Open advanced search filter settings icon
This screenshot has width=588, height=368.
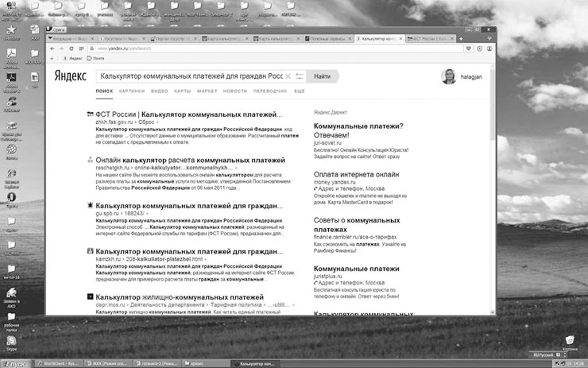(x=299, y=77)
